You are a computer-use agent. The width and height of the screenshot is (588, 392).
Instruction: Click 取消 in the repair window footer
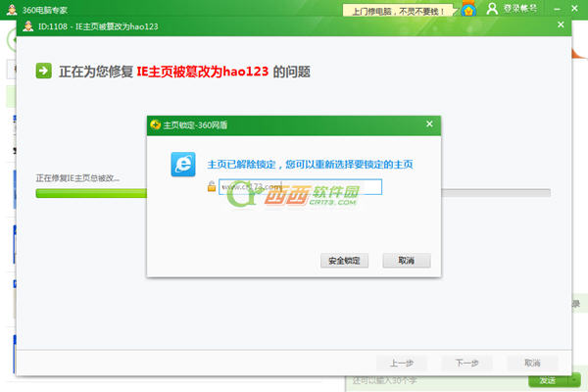[532, 363]
